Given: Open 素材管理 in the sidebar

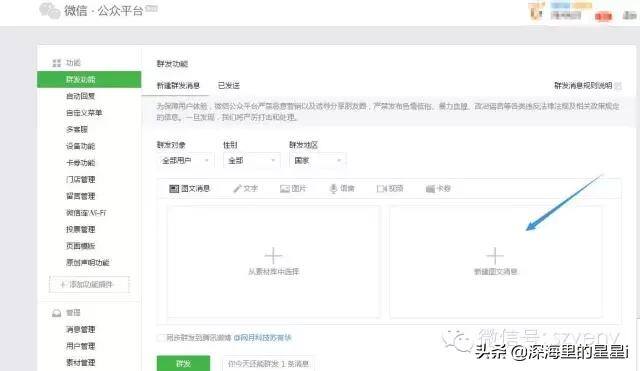Looking at the screenshot, I should tap(80, 362).
